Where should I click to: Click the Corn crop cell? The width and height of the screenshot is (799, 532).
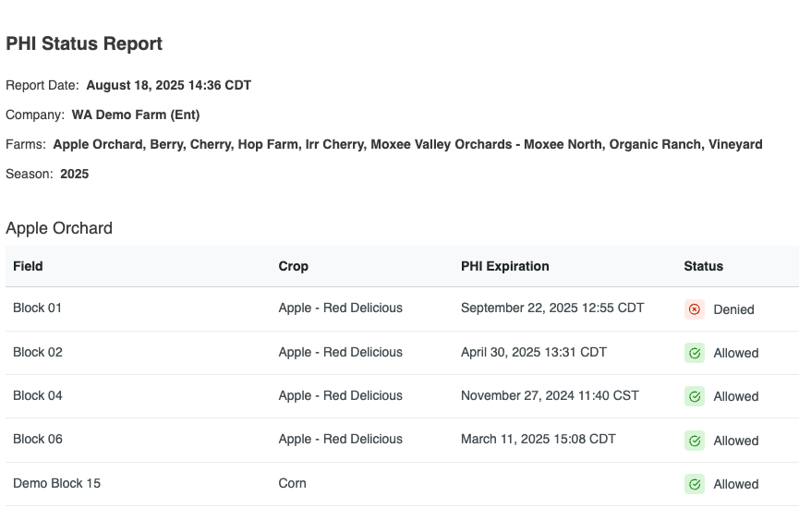pyautogui.click(x=292, y=483)
